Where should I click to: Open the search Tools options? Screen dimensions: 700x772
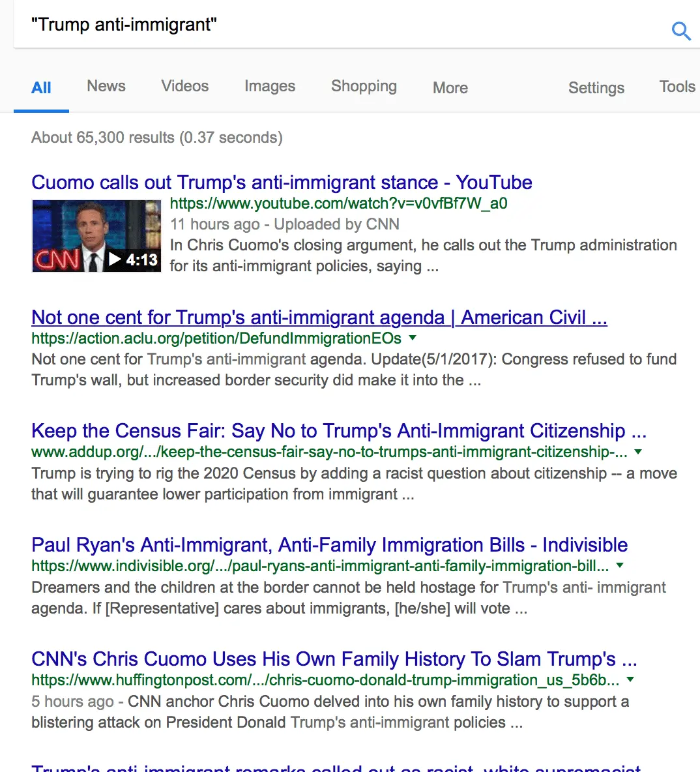coord(677,87)
